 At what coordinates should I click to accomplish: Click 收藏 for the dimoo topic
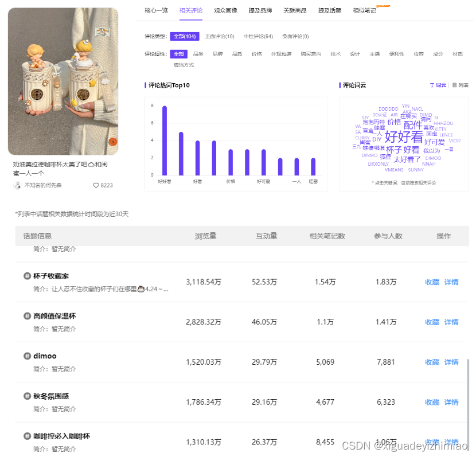pyautogui.click(x=432, y=362)
